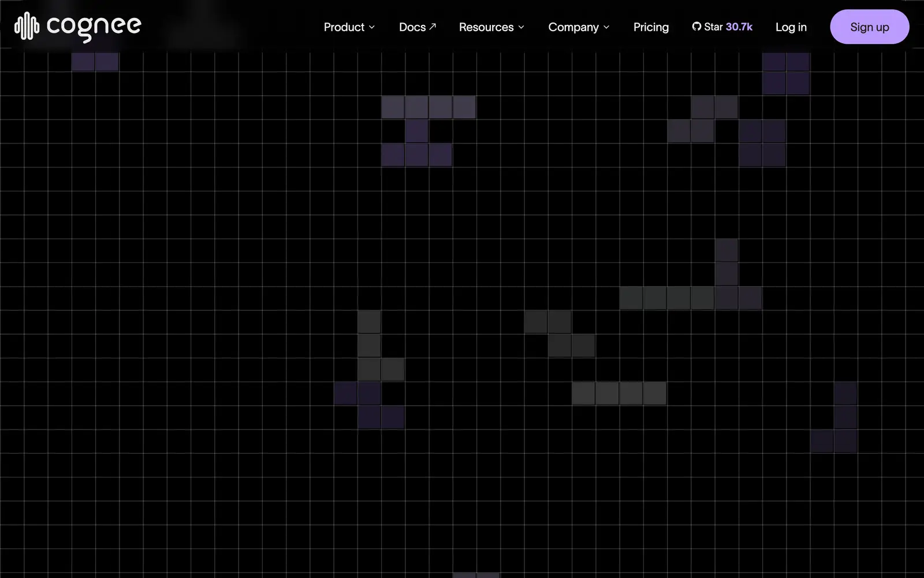Open the 30.7k GitHub star count
This screenshot has width=924, height=578.
click(739, 27)
